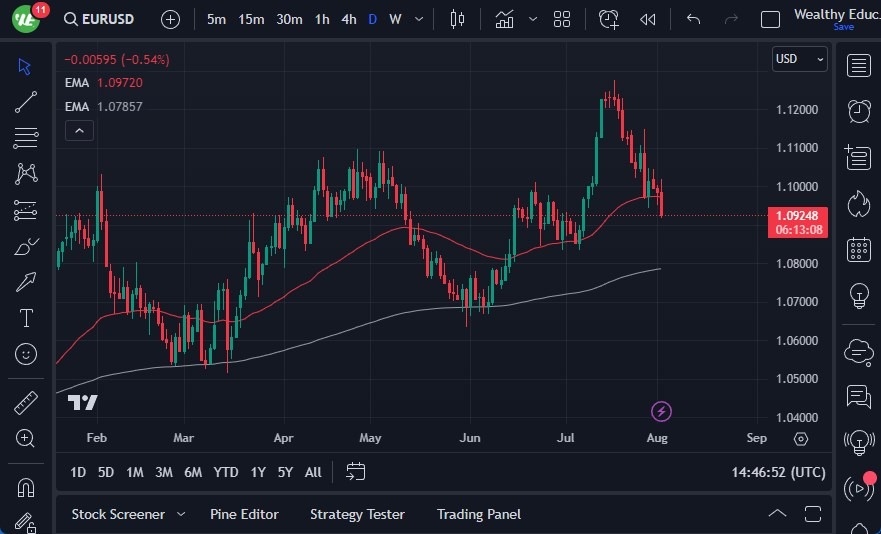Switch to the 4h timeframe
Screen dimensions: 881x534
pos(348,19)
